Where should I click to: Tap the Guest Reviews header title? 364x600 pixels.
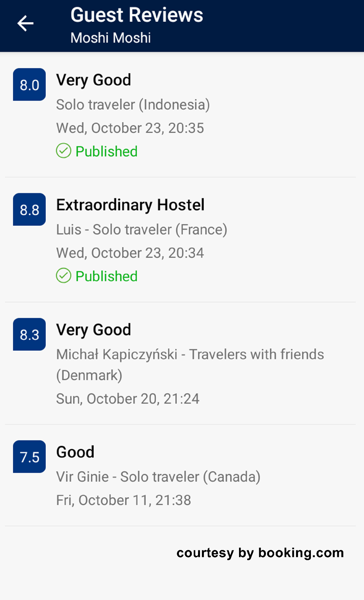click(x=137, y=15)
